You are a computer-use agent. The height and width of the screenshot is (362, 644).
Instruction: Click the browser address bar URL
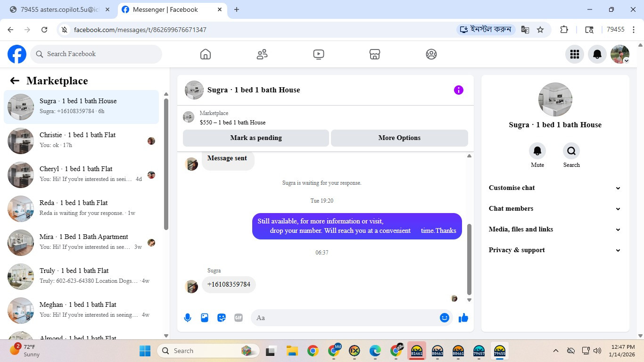140,30
